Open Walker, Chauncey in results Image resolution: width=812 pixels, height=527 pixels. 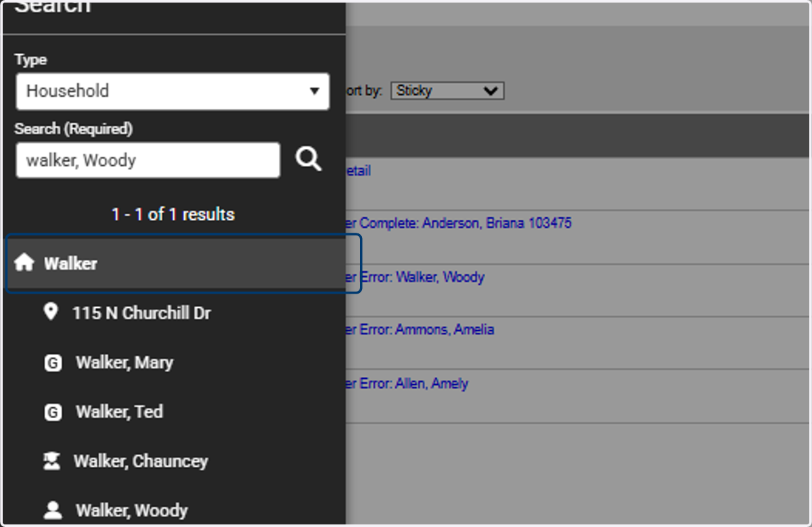click(x=141, y=461)
